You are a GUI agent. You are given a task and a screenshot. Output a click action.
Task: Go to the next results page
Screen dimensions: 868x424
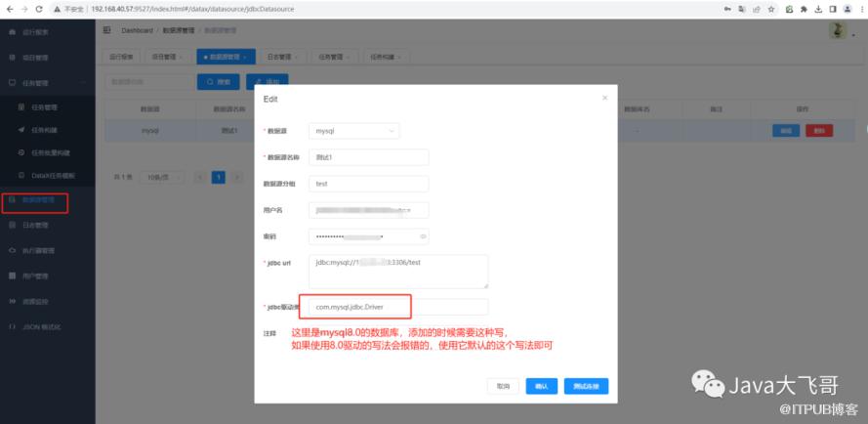tap(237, 178)
